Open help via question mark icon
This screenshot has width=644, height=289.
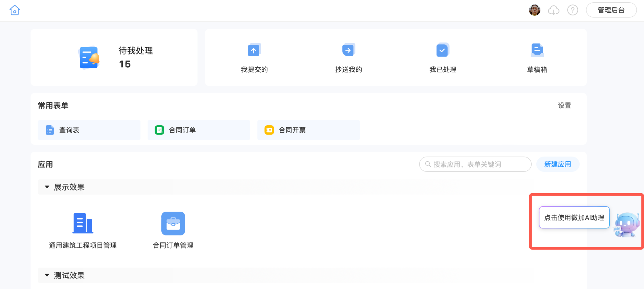pyautogui.click(x=573, y=10)
